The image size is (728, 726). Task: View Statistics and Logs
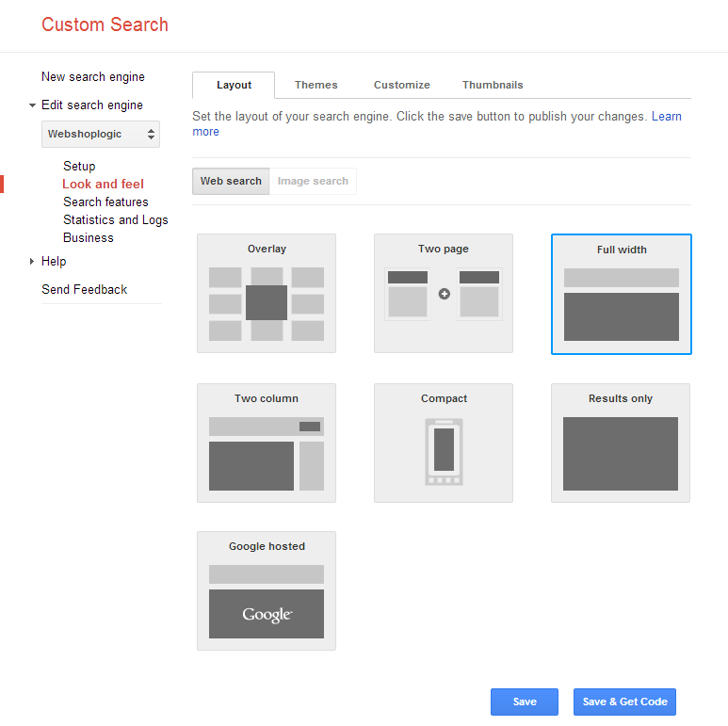pos(116,220)
